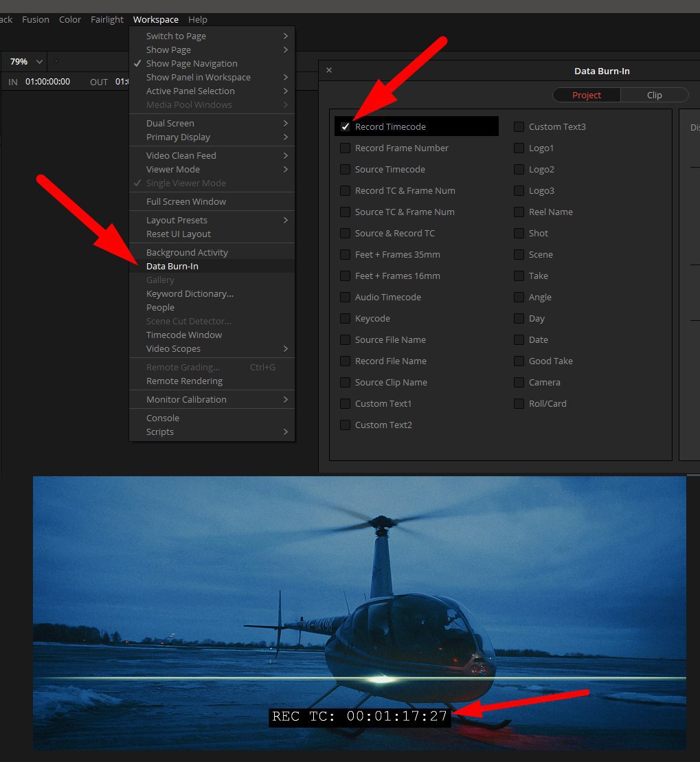Tick the Day checkbox

click(519, 318)
